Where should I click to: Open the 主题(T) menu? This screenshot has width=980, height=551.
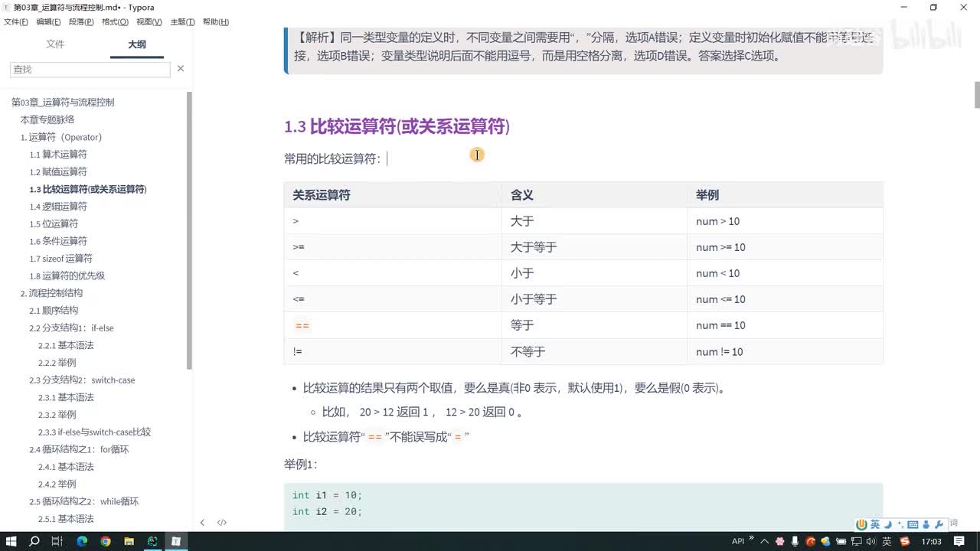[x=182, y=21]
